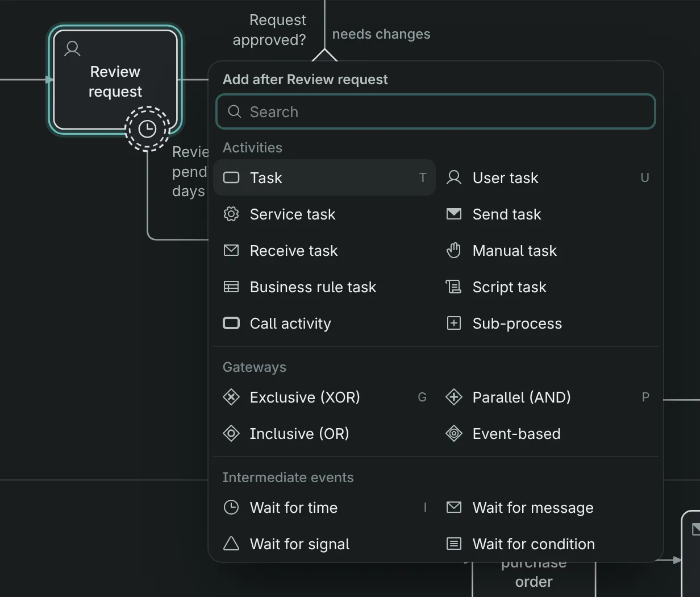
Task: Click the Sub-process plus-box icon
Action: tap(454, 323)
